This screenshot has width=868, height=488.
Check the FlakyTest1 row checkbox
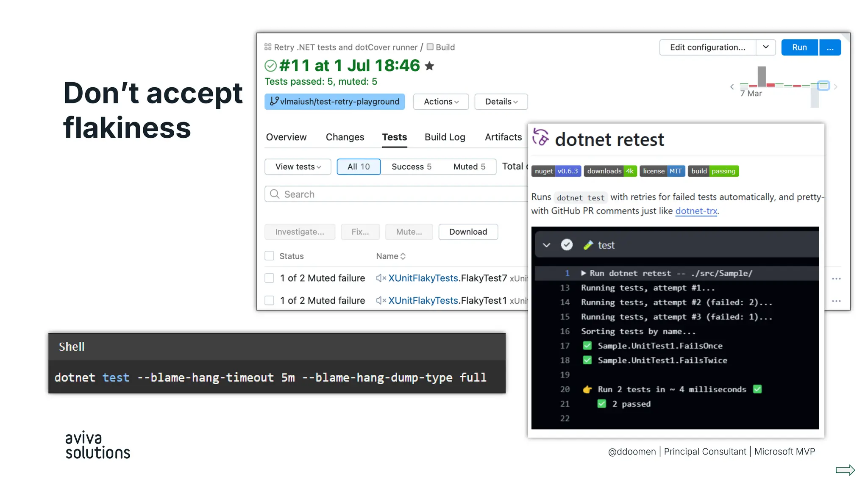point(269,301)
